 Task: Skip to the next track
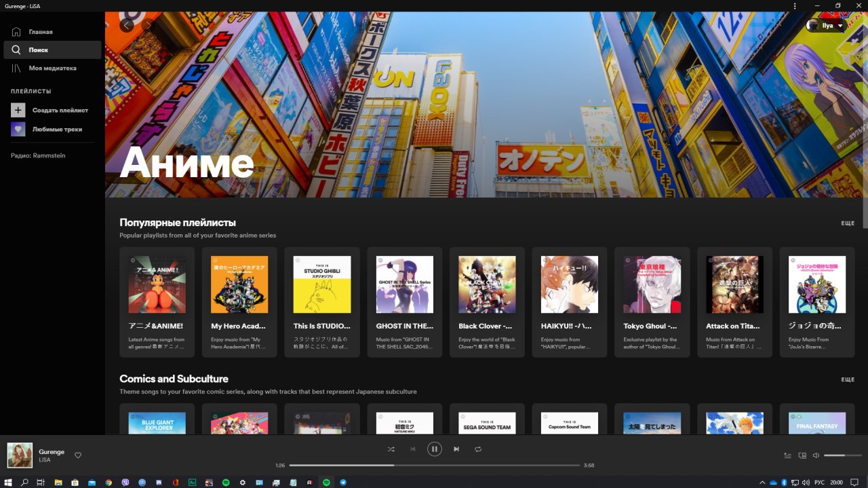456,449
